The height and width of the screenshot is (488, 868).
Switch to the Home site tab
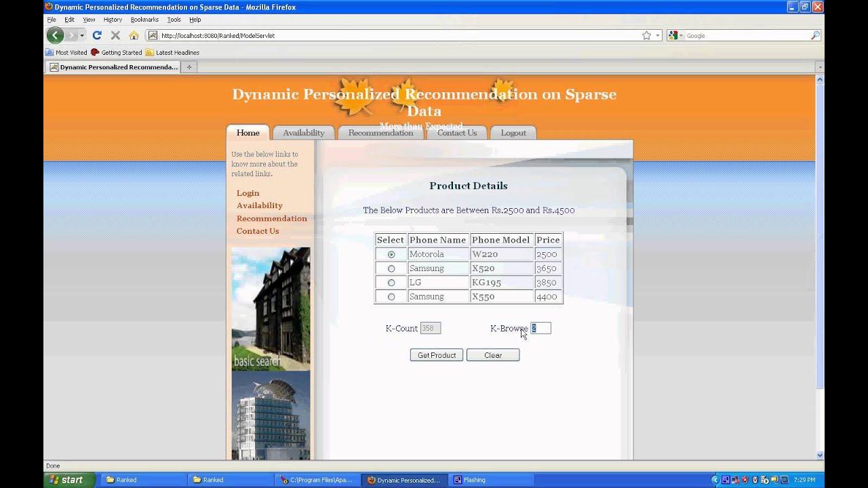(x=248, y=133)
